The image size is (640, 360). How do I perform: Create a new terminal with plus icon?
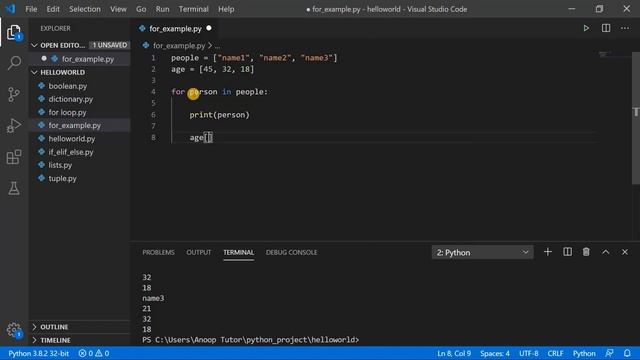click(548, 252)
